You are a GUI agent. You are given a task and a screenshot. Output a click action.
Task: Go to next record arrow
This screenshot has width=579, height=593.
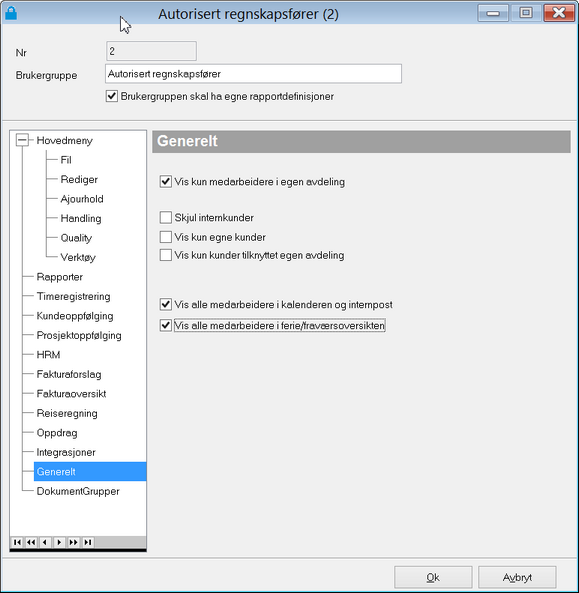[59, 542]
